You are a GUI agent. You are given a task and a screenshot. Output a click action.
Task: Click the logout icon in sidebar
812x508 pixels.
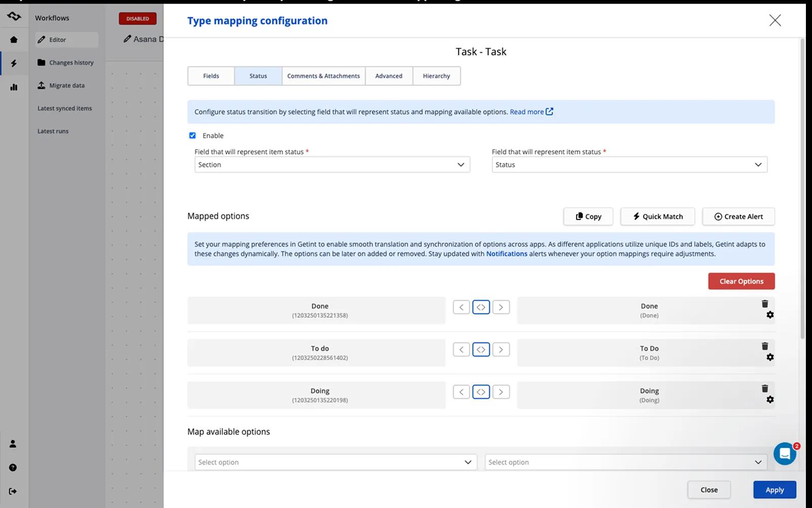[13, 491]
